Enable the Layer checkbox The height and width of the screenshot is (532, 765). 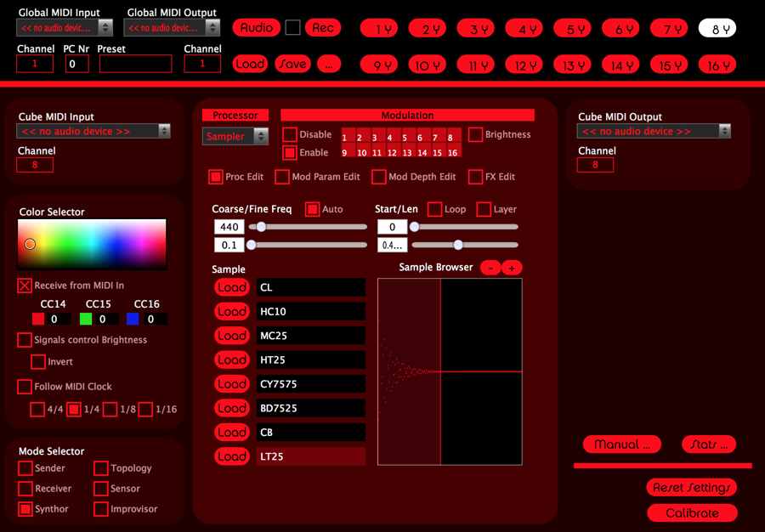click(x=484, y=209)
